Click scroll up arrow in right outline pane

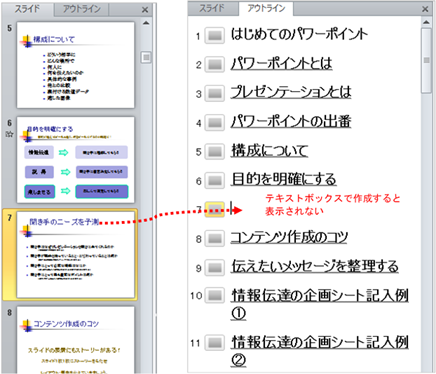point(426,22)
